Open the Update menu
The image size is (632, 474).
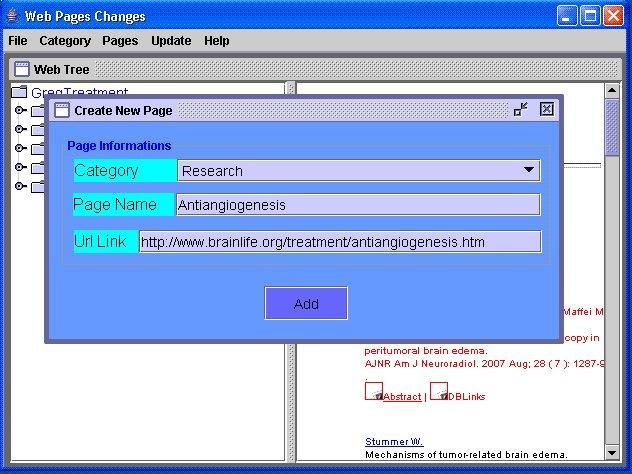pos(171,41)
